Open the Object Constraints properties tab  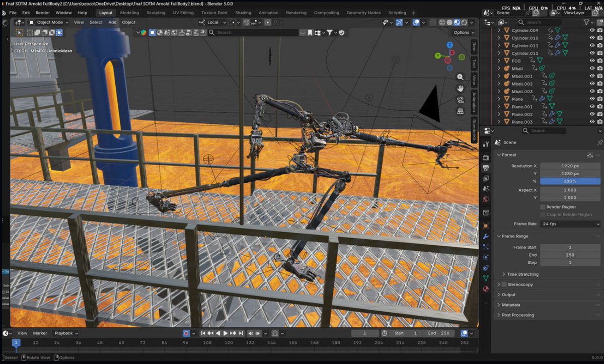pyautogui.click(x=486, y=267)
